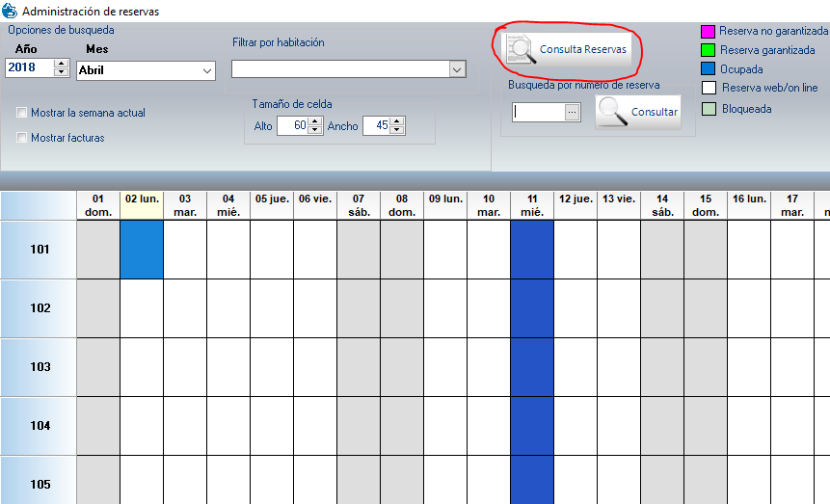Viewport: 830px width, 504px height.
Task: Click the Consulta Reservas button label
Action: 582,49
